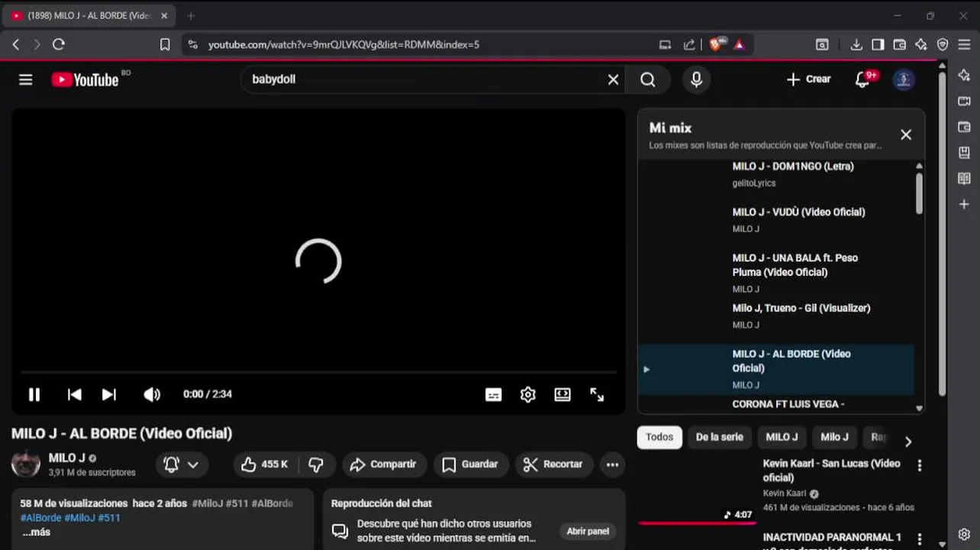Open Brave VPN shield icon
Viewport: 980px width, 550px height.
click(x=943, y=44)
